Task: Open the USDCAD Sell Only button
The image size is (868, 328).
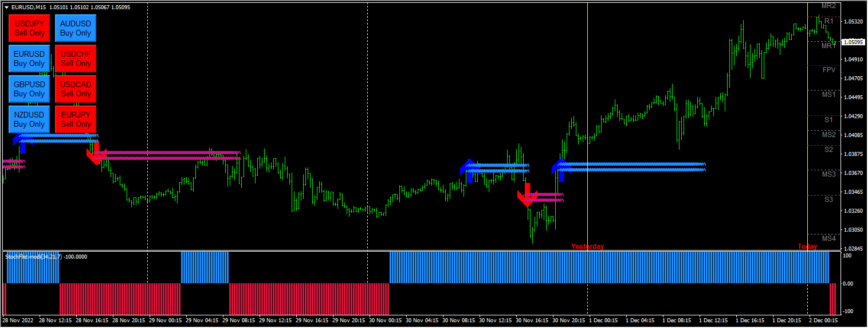Action: [76, 89]
